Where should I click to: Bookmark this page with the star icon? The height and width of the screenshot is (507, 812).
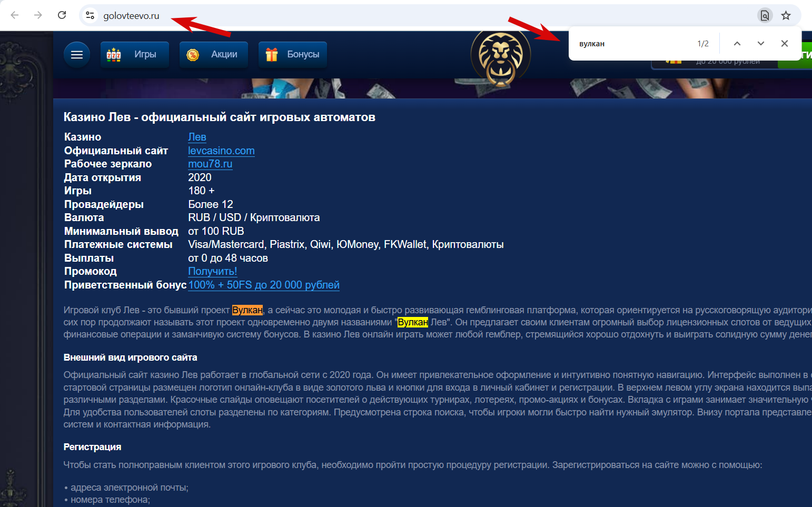(786, 15)
